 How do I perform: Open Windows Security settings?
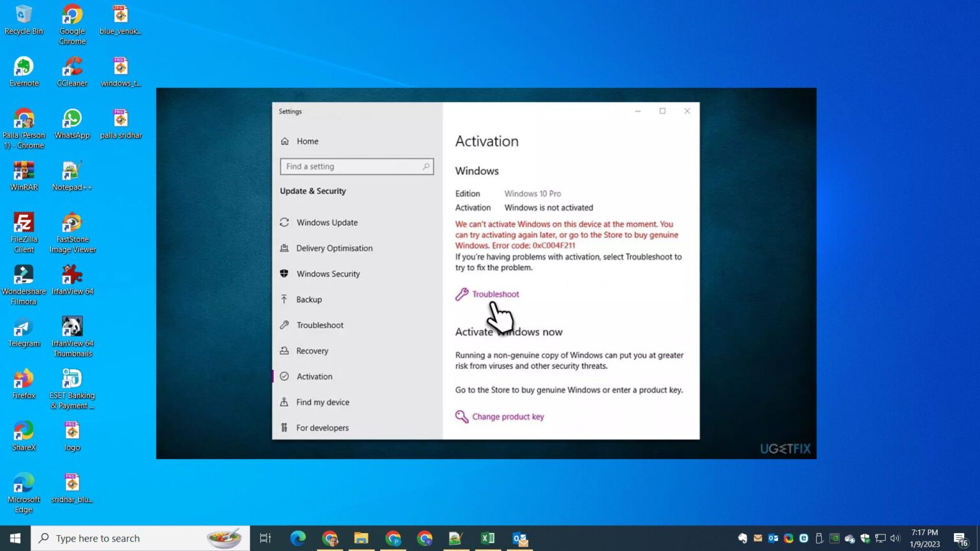point(329,274)
